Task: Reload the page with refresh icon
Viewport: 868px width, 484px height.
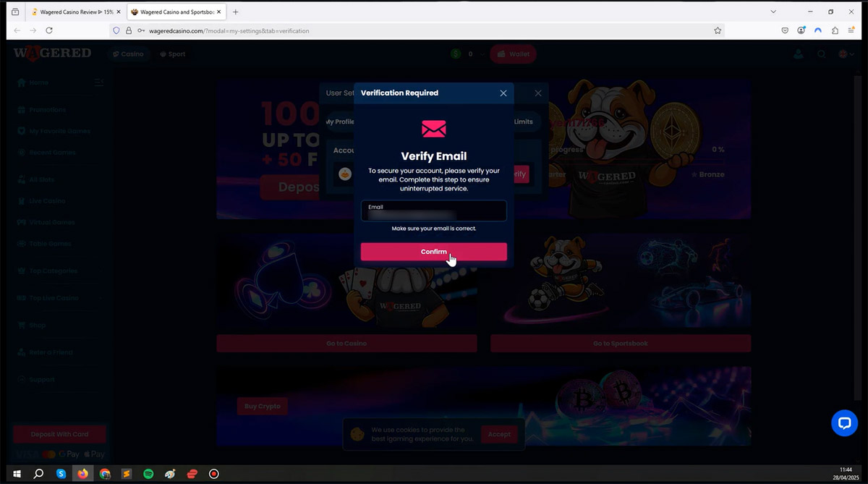Action: (x=49, y=30)
